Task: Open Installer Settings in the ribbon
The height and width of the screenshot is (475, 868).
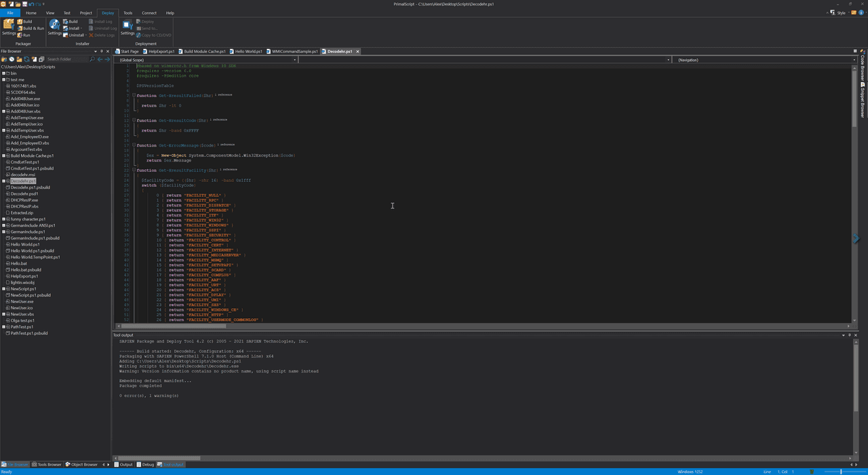Action: [x=54, y=27]
